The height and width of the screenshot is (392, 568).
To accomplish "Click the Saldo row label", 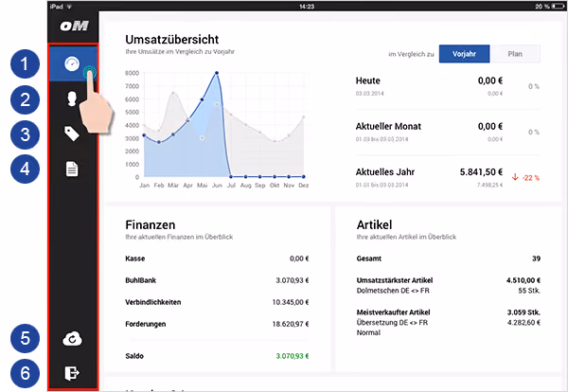I will [134, 356].
